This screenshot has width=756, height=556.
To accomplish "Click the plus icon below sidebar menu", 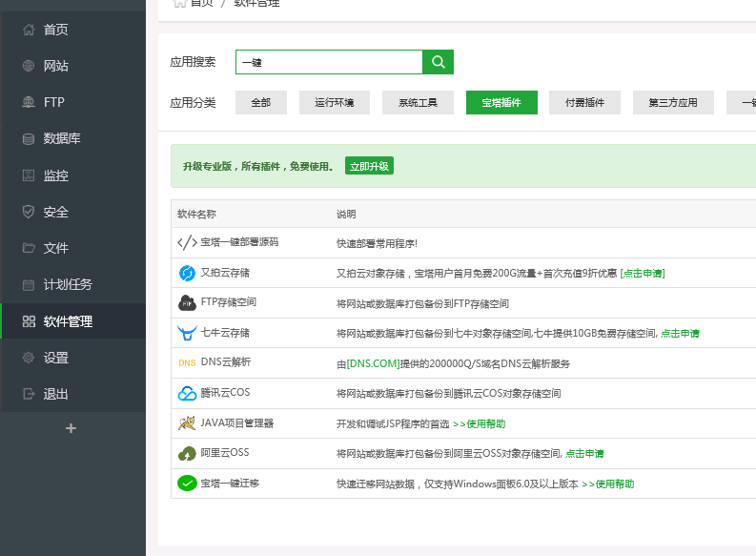I will point(71,428).
